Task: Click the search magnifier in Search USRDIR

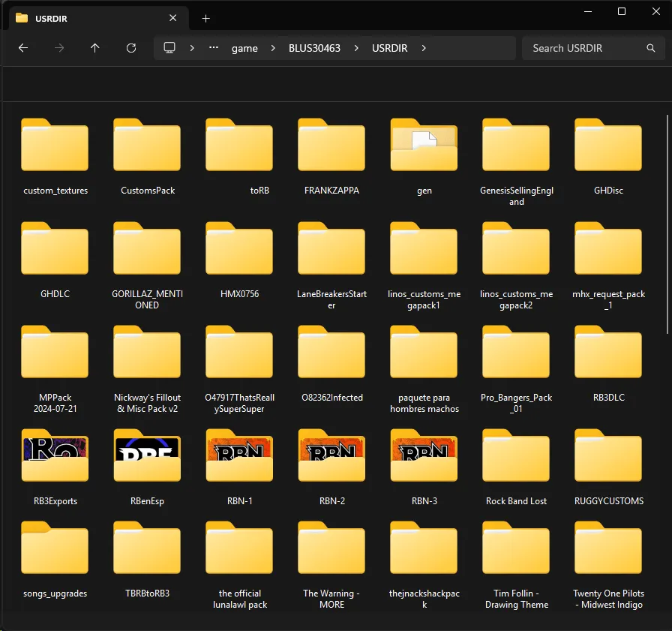Action: coord(649,47)
